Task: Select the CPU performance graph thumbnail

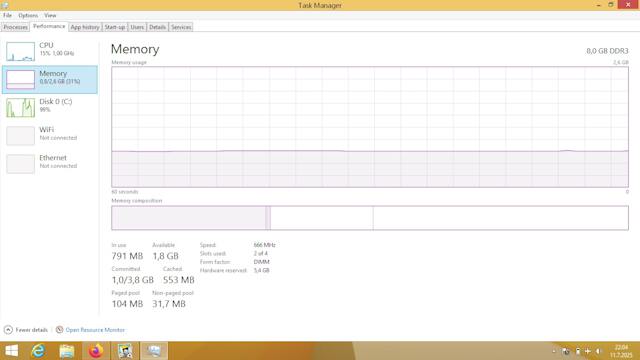Action: point(20,51)
